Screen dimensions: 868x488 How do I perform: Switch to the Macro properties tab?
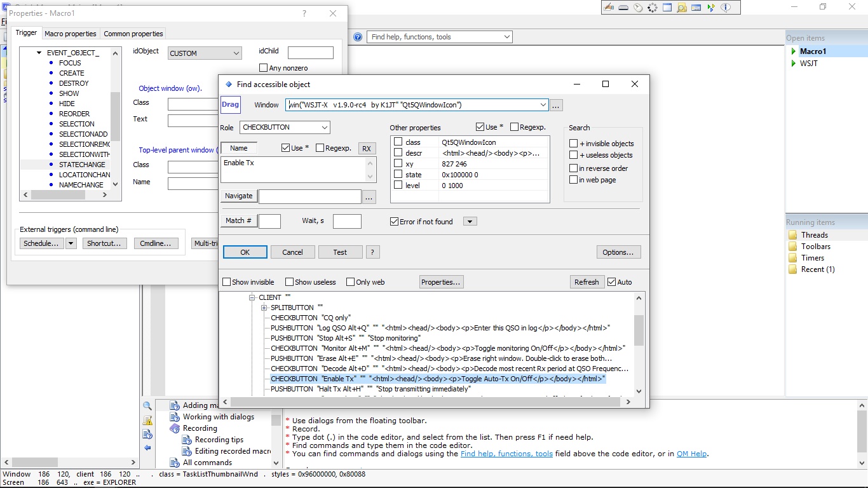pos(71,34)
